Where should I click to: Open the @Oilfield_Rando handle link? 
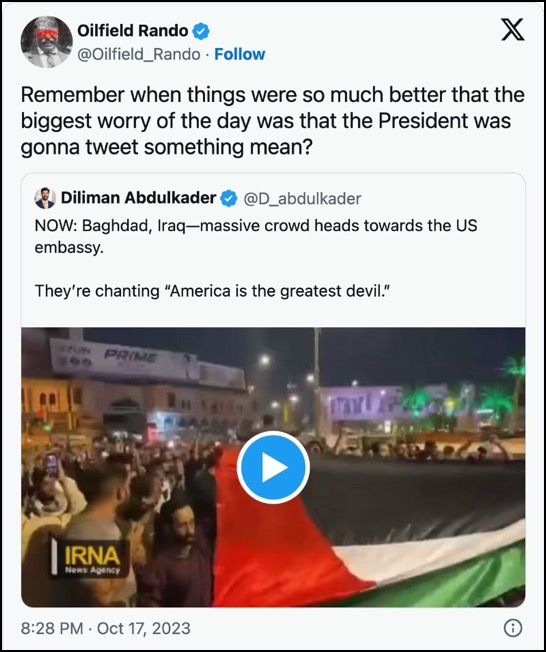click(x=139, y=54)
